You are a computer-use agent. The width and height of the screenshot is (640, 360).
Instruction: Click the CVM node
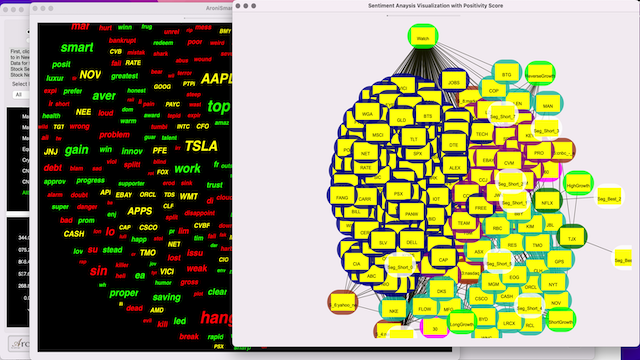(509, 162)
